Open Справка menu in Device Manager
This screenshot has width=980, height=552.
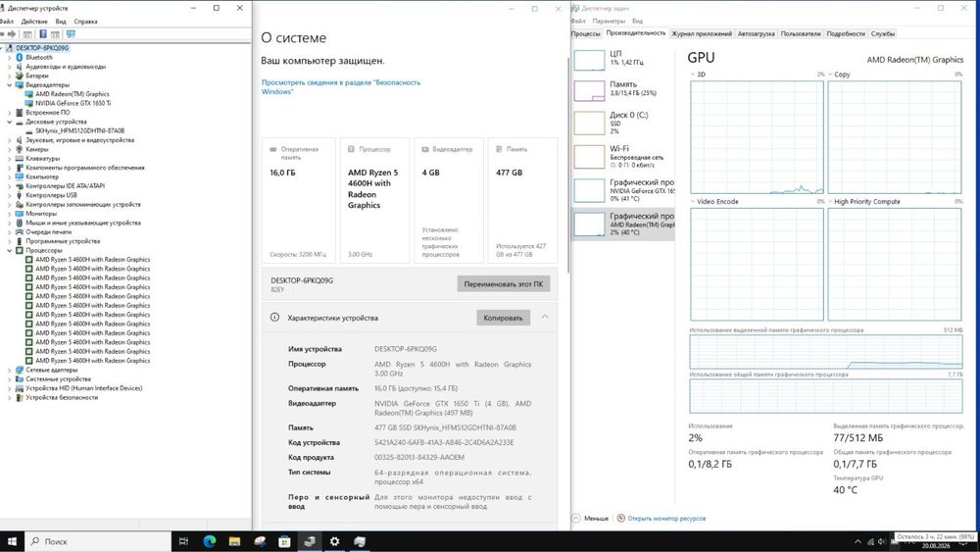click(x=85, y=22)
